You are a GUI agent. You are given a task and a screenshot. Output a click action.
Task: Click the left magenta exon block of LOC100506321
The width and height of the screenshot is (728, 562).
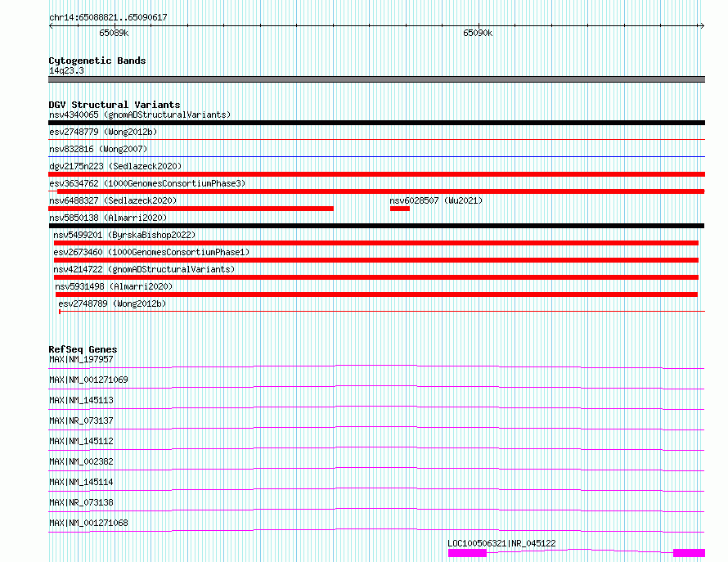[467, 553]
